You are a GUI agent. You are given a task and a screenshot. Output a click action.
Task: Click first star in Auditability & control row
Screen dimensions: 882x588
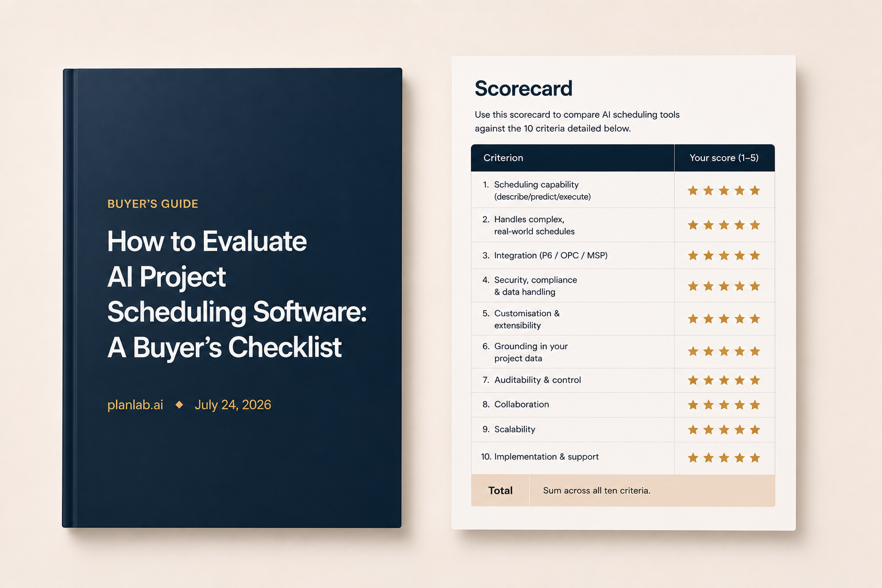693,380
